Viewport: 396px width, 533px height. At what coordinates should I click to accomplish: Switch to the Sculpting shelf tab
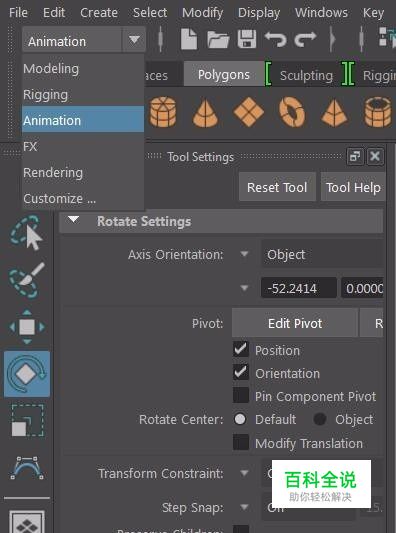tap(306, 75)
